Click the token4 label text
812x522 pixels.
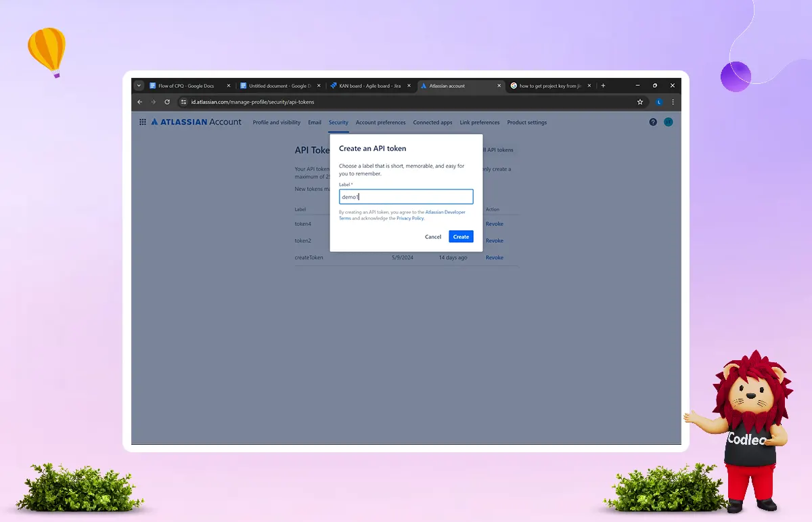303,224
